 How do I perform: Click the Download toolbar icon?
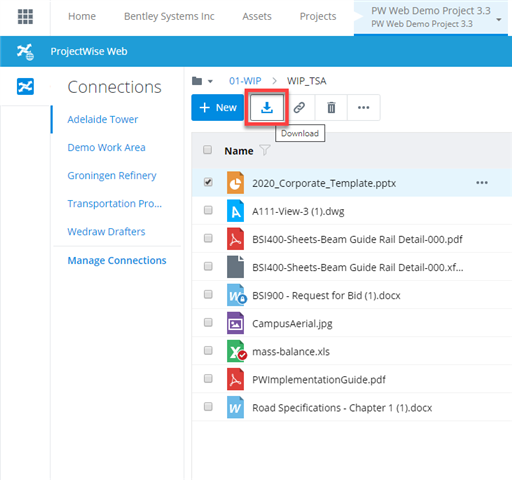click(267, 107)
